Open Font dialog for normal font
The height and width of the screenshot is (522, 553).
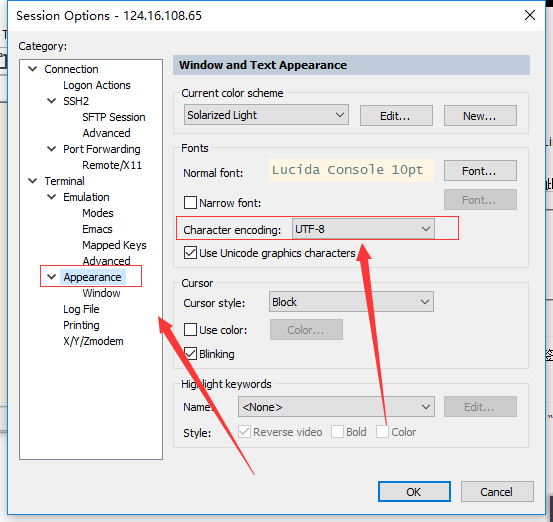(x=480, y=171)
